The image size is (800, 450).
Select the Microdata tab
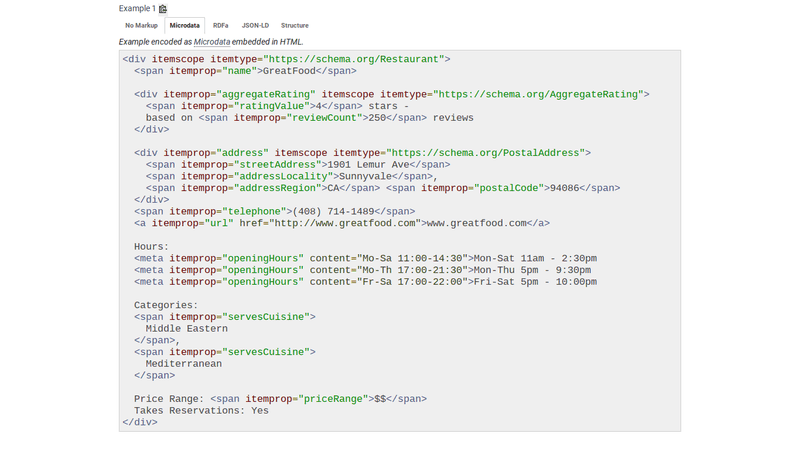pos(184,26)
